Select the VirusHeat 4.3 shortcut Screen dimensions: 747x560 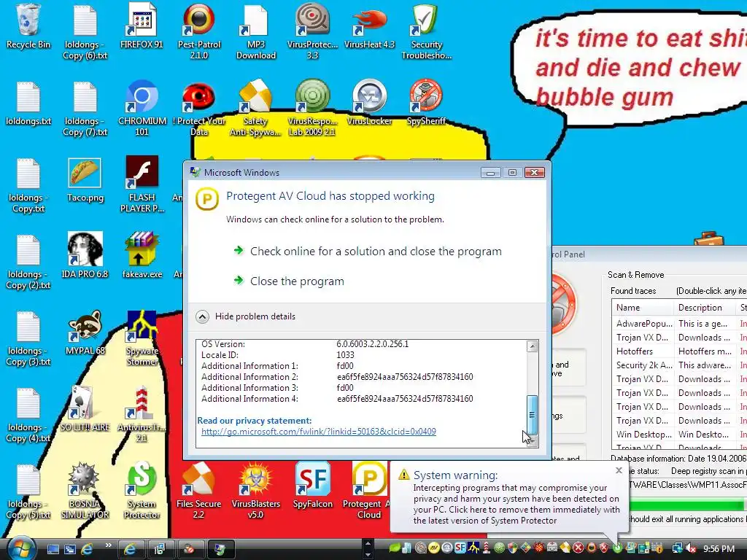click(x=370, y=26)
